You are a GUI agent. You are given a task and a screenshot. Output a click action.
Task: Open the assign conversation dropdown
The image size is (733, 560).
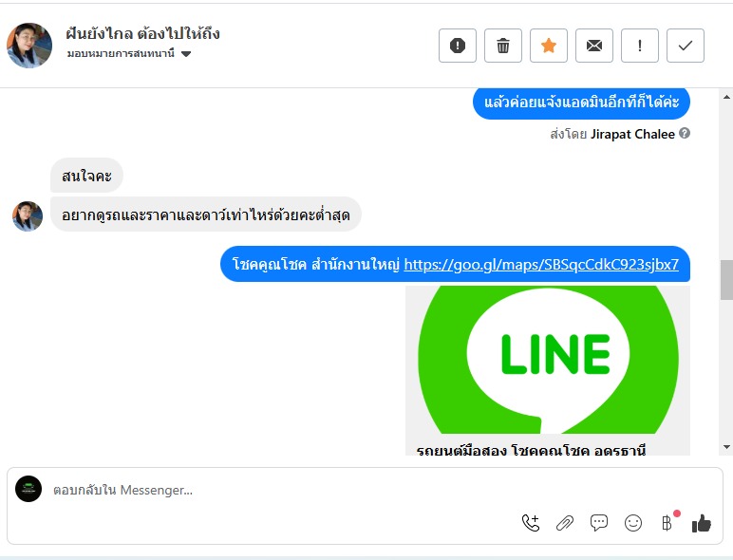tap(129, 53)
